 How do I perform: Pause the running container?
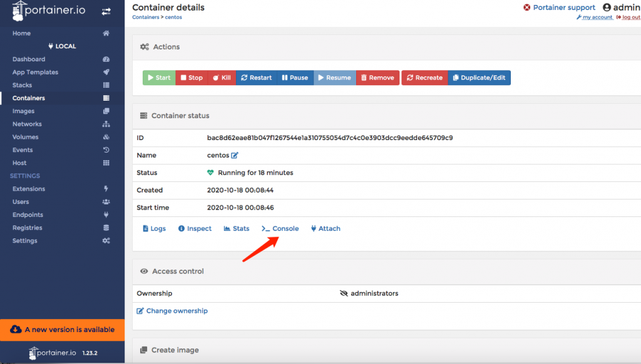295,78
